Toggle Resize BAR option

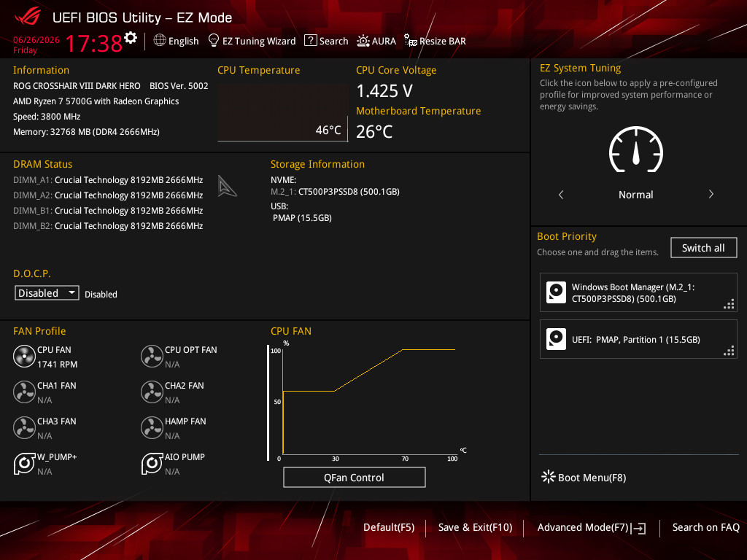click(435, 41)
